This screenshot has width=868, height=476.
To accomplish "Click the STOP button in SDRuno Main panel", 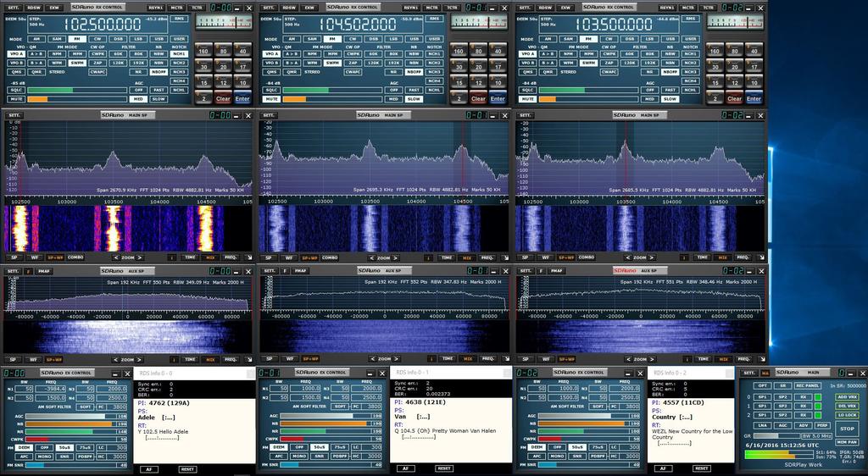I will pyautogui.click(x=847, y=429).
